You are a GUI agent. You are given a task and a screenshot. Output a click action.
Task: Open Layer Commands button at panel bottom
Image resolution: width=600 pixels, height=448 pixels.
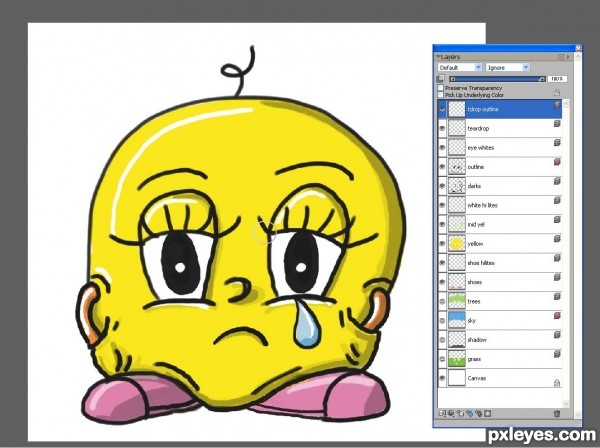pos(442,414)
